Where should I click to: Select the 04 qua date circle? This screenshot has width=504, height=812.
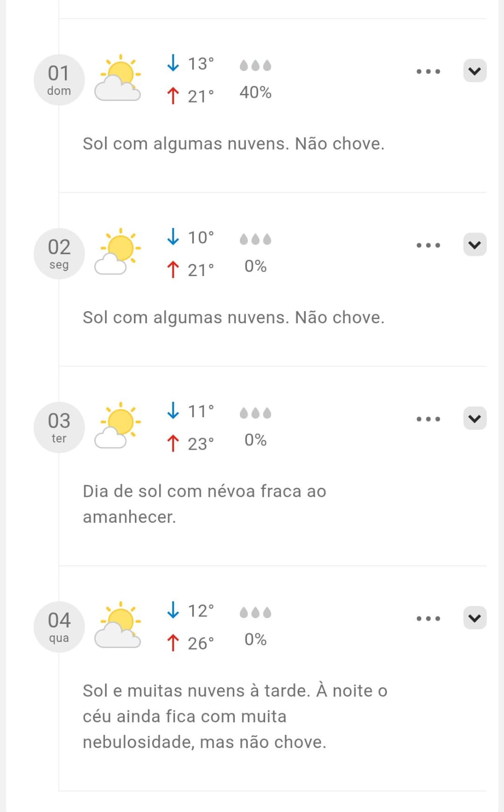[59, 627]
